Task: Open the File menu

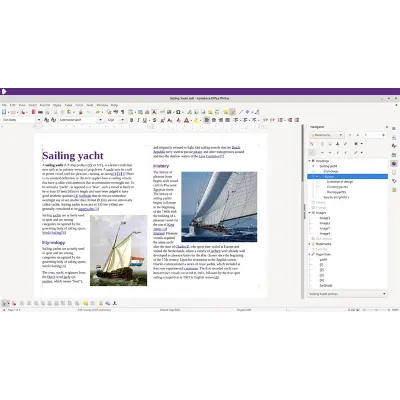Action: (x=4, y=105)
